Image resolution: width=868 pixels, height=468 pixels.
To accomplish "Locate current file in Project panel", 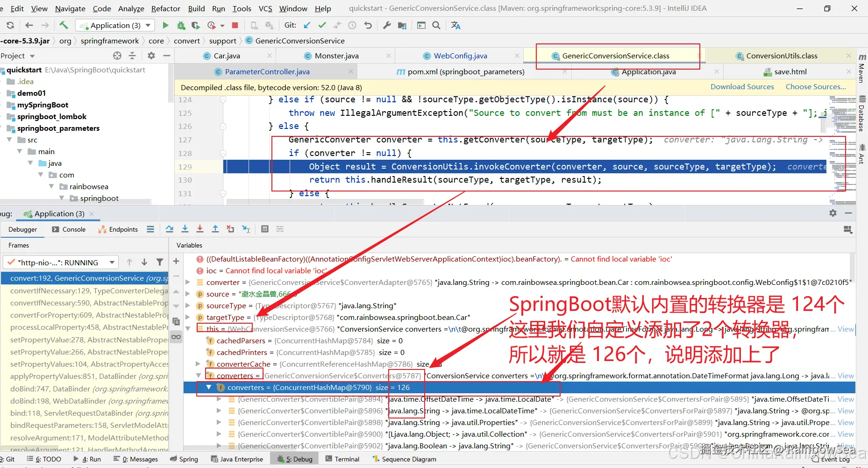I will tap(117, 56).
